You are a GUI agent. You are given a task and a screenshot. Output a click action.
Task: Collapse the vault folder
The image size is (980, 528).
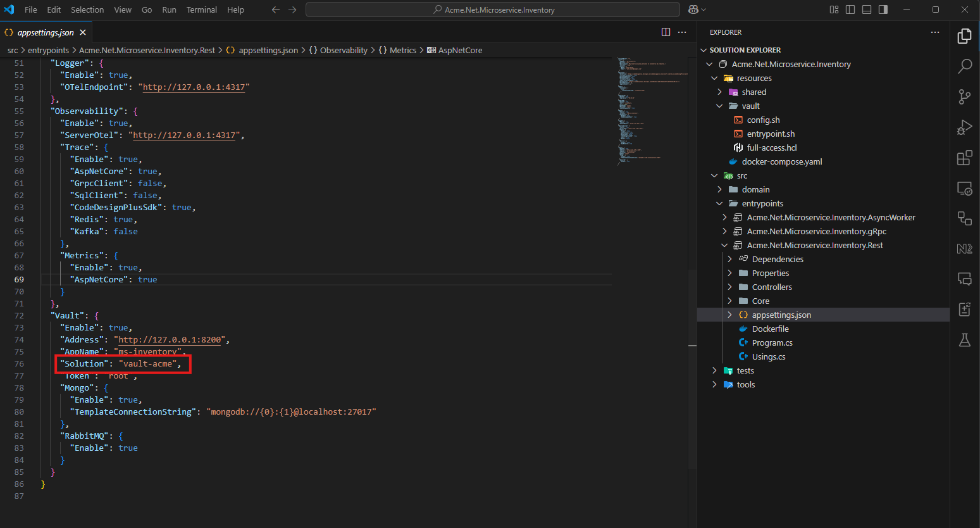(x=719, y=106)
